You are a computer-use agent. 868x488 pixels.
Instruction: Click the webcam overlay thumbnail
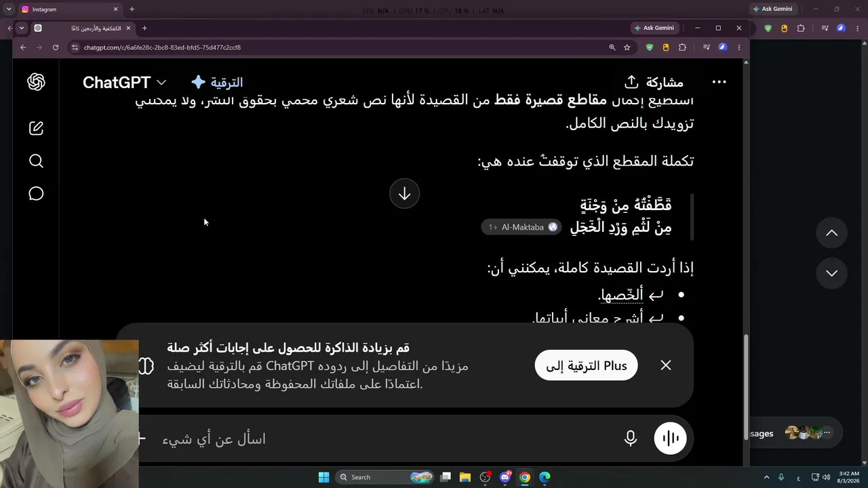(69, 413)
